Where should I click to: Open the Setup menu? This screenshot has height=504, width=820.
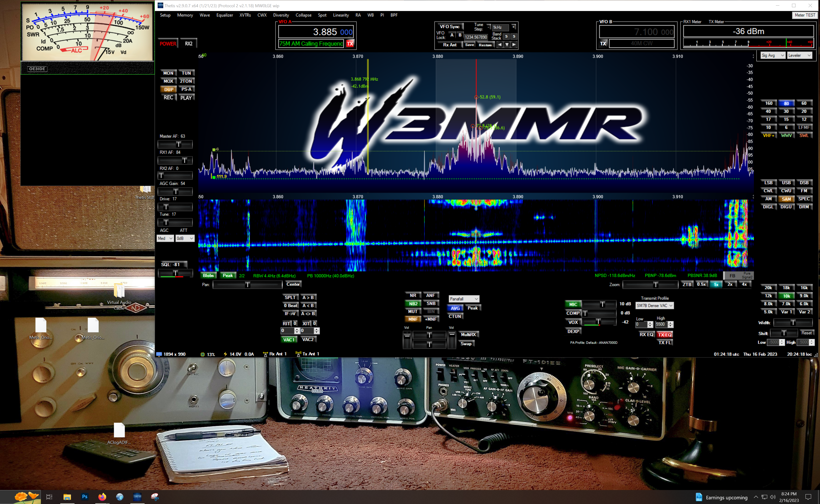pos(165,15)
